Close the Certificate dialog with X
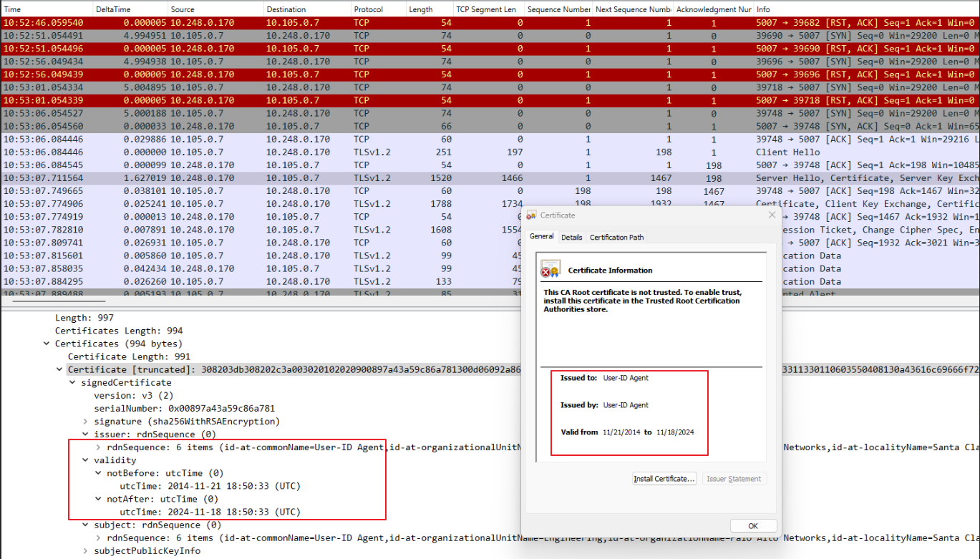980x559 pixels. pyautogui.click(x=772, y=215)
